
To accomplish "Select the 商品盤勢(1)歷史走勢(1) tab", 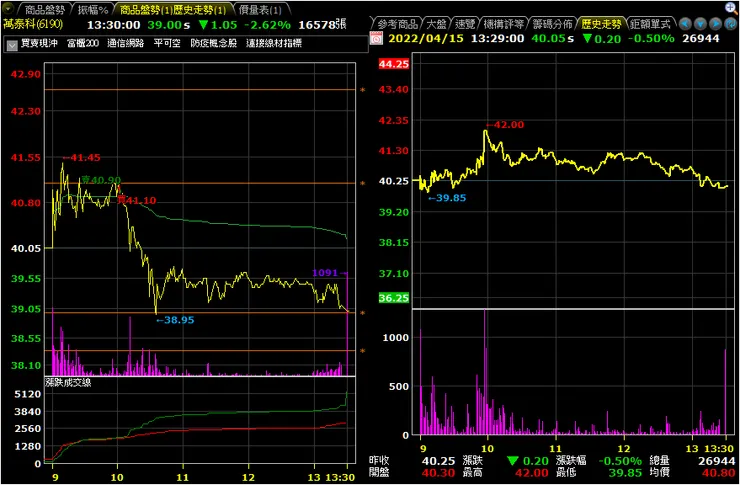I will 173,9.
